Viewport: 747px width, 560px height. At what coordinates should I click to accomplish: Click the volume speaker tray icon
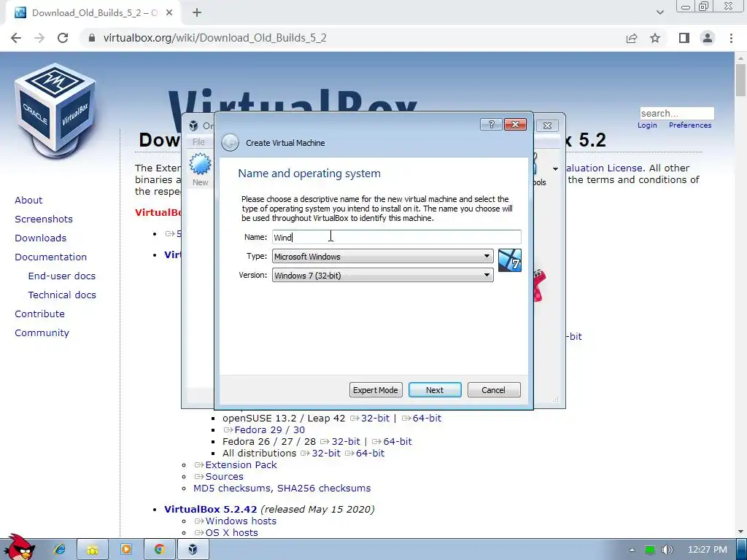coord(667,550)
